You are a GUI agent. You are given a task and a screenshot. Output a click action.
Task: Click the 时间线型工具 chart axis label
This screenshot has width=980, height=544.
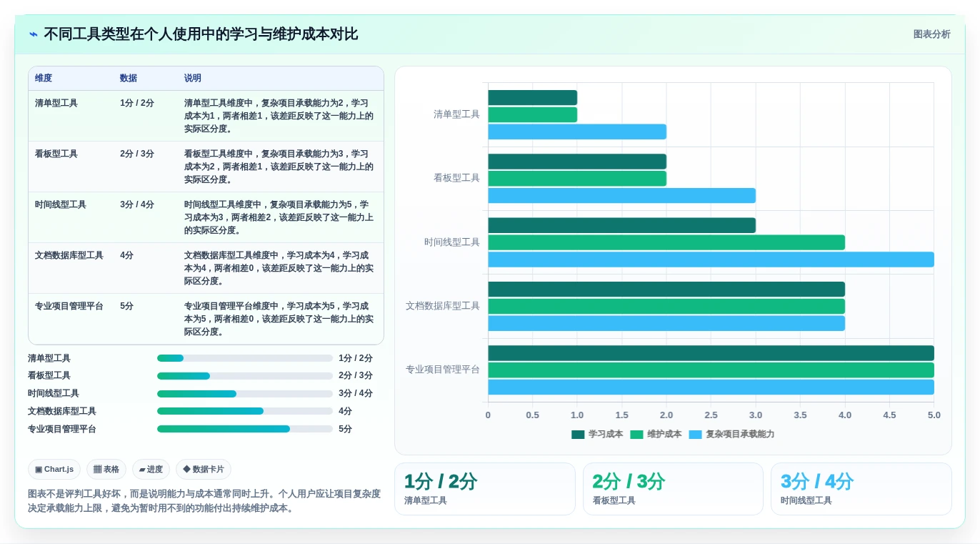(x=452, y=242)
